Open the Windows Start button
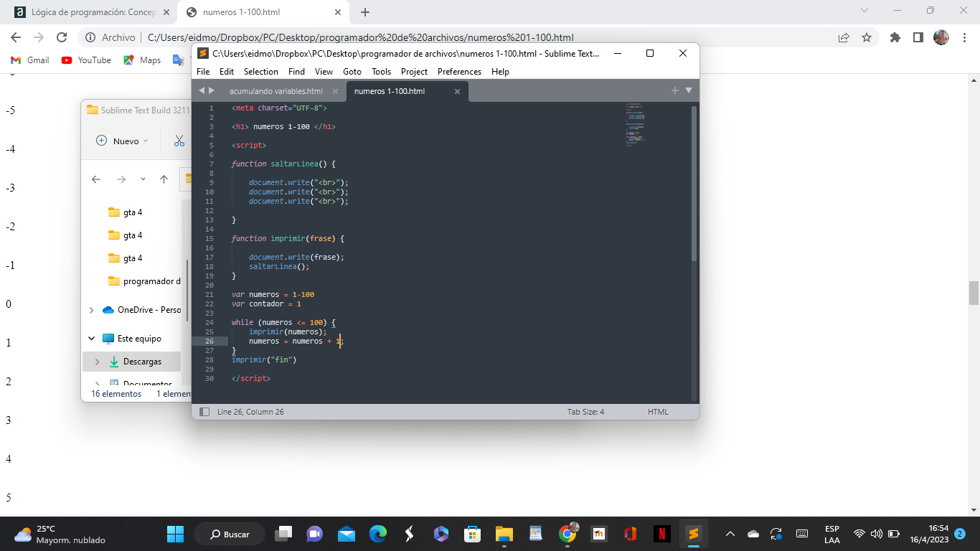 (x=175, y=534)
